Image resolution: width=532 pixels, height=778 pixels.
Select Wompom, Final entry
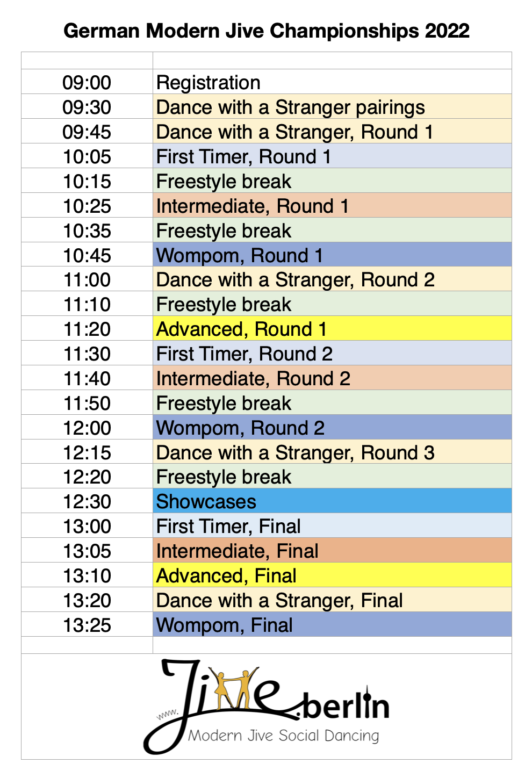point(332,624)
